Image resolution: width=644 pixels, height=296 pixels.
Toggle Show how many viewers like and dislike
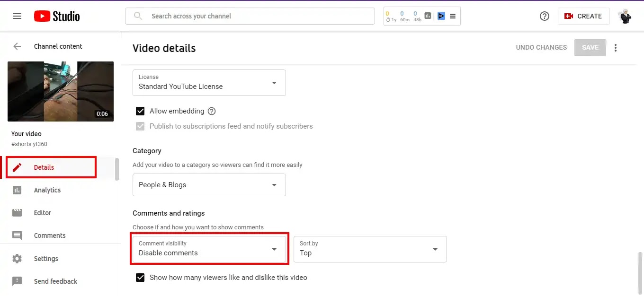[x=140, y=278]
